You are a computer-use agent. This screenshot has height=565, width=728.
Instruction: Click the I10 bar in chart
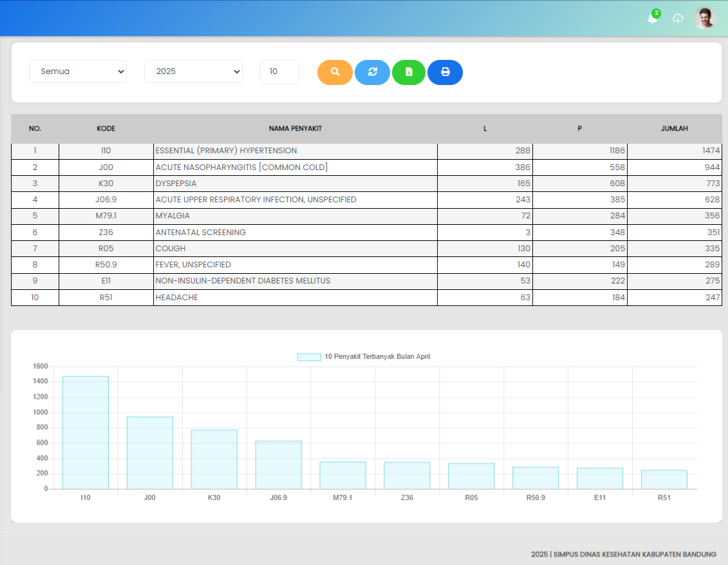(x=86, y=432)
